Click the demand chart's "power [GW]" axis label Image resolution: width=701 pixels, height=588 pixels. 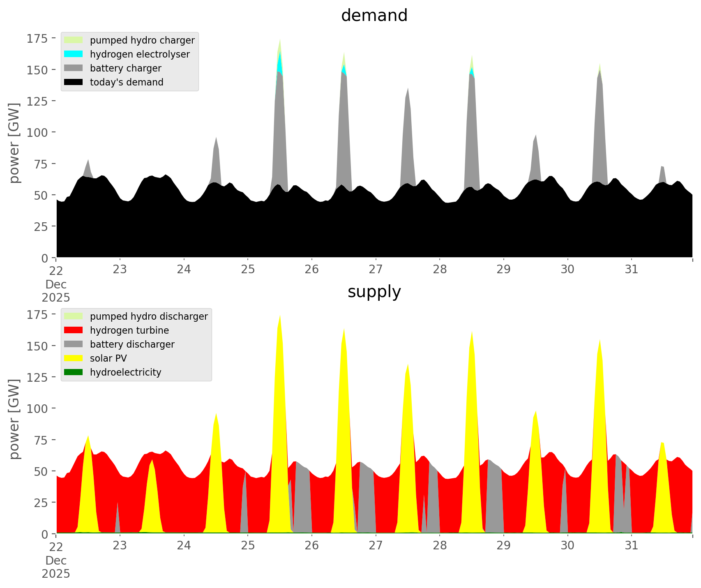pyautogui.click(x=14, y=143)
